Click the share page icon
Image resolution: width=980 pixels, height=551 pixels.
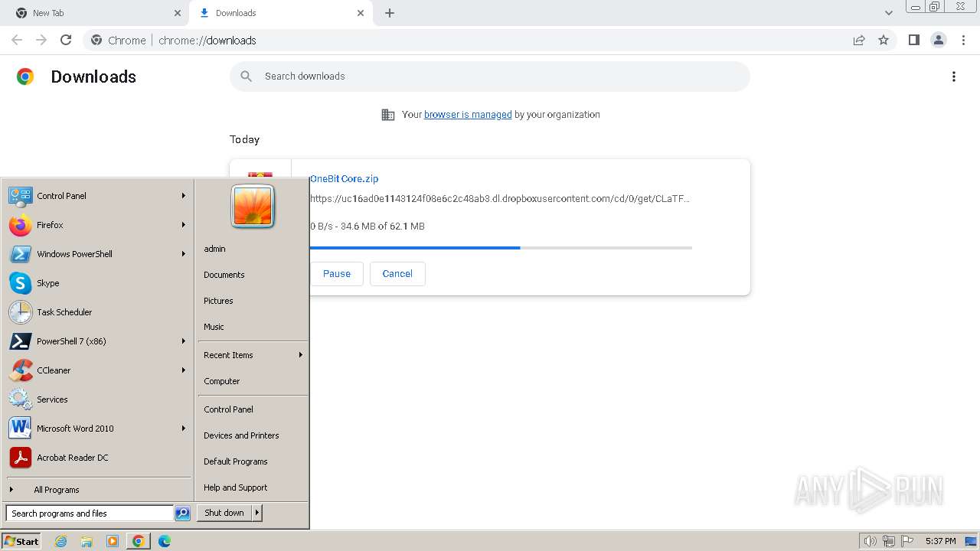[859, 40]
